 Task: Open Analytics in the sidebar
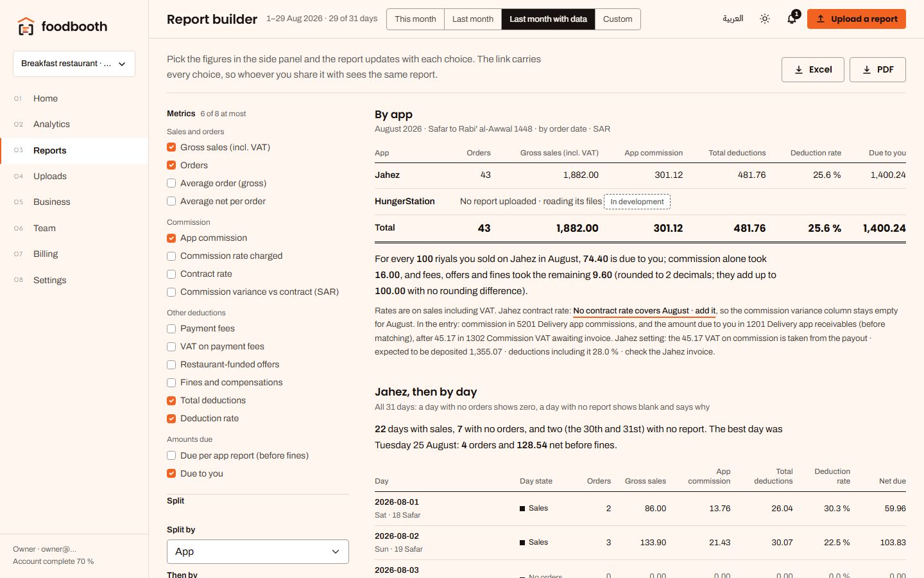[x=51, y=124]
